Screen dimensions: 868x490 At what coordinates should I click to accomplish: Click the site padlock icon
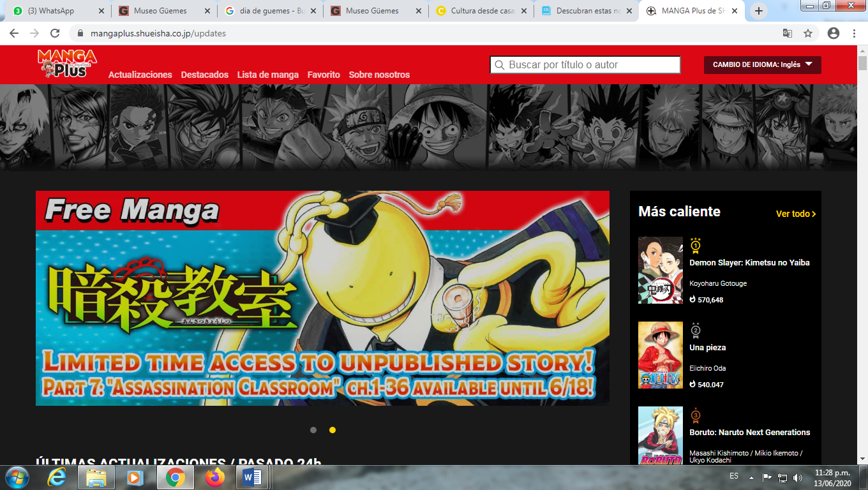pyautogui.click(x=80, y=33)
